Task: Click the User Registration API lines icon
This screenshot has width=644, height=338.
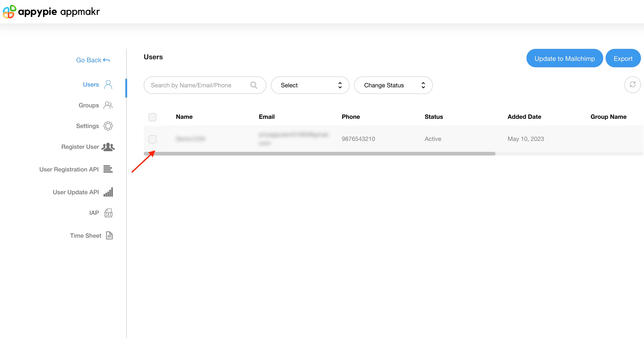Action: click(108, 169)
